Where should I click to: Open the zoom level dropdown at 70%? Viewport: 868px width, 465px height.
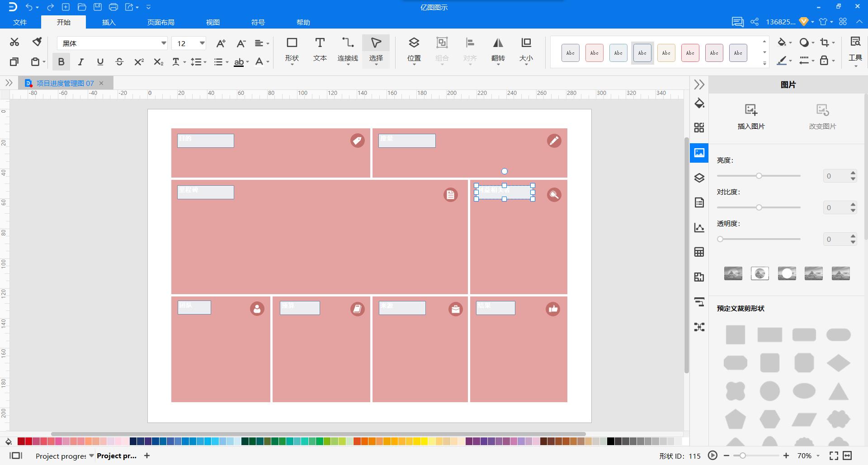[x=818, y=456]
